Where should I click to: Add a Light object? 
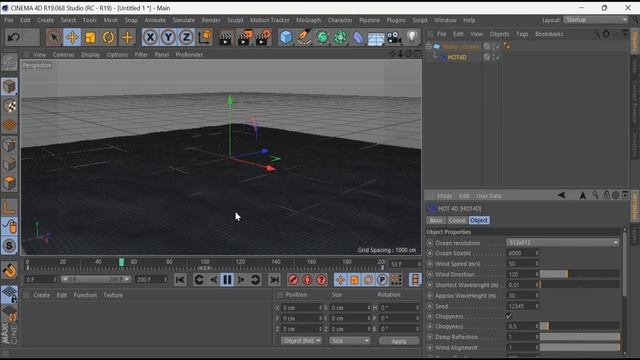pos(412,37)
